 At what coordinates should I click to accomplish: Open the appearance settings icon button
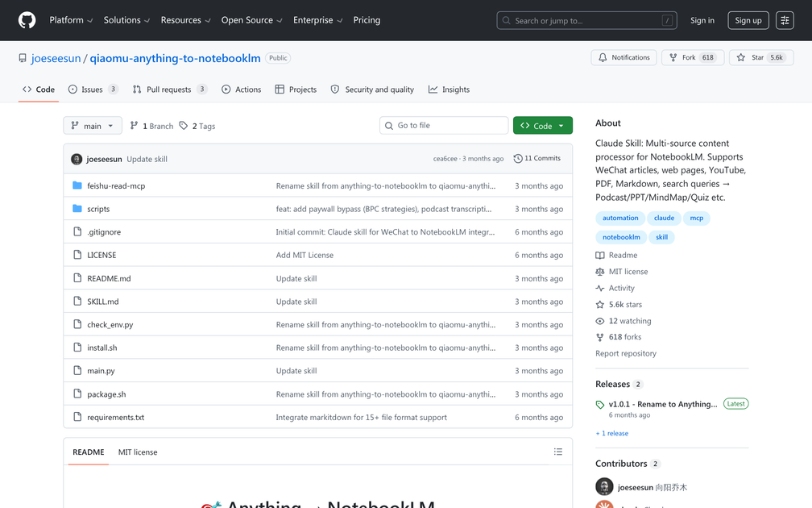pyautogui.click(x=785, y=21)
